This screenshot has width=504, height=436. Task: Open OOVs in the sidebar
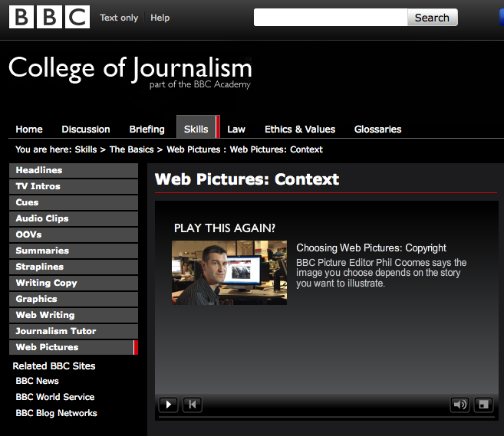click(74, 234)
